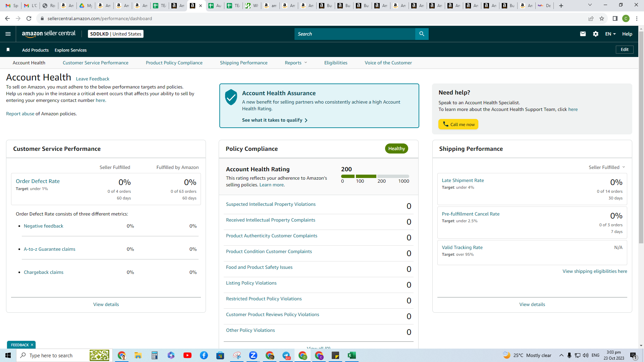644x362 pixels.
Task: Click the Call me now button
Action: pyautogui.click(x=458, y=124)
